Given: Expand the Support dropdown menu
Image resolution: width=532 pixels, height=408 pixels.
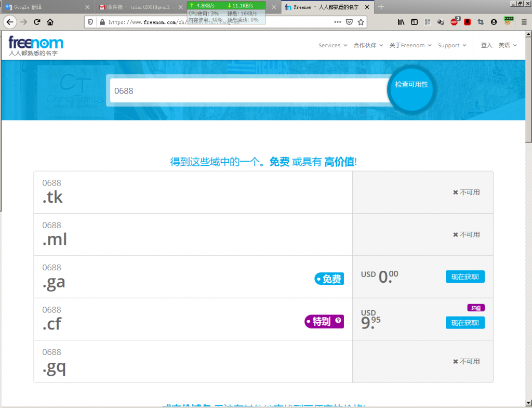Looking at the screenshot, I should (452, 45).
